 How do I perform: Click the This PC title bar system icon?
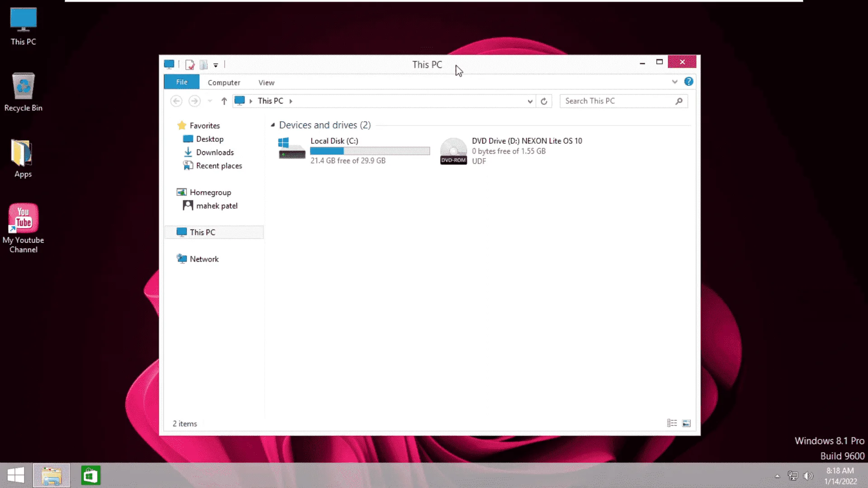pyautogui.click(x=169, y=65)
